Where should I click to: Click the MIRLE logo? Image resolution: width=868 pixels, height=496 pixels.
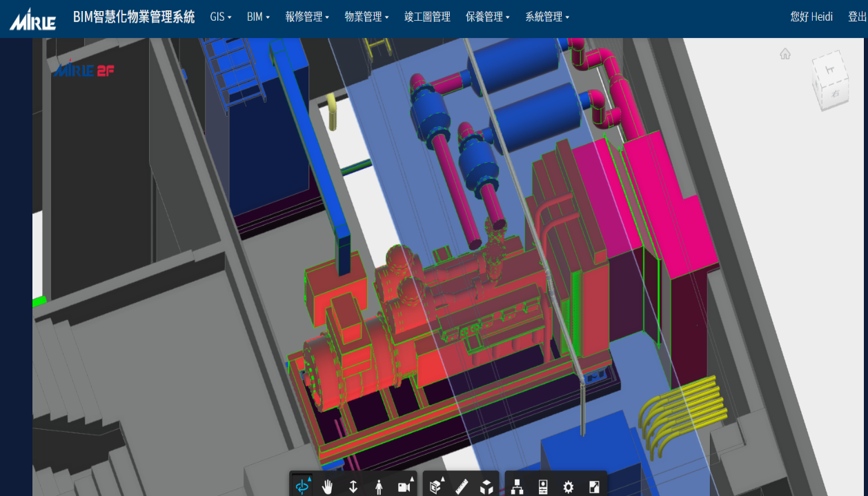point(30,19)
